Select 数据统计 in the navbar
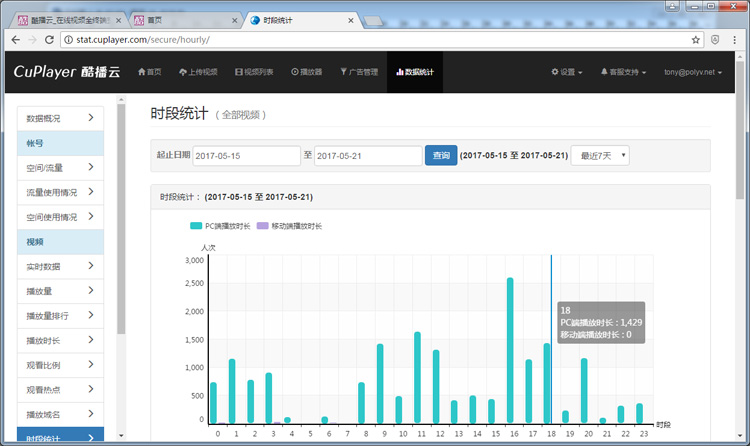Image resolution: width=750 pixels, height=446 pixels. pyautogui.click(x=414, y=72)
